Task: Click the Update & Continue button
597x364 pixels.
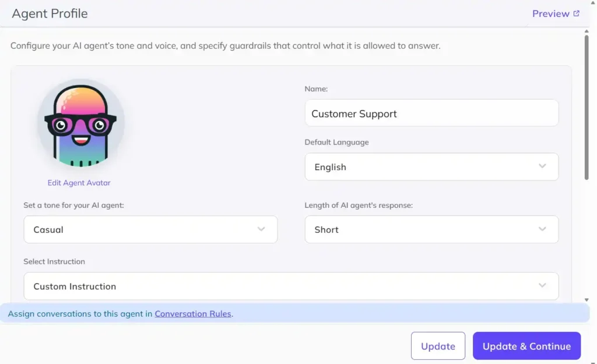Action: pyautogui.click(x=526, y=346)
